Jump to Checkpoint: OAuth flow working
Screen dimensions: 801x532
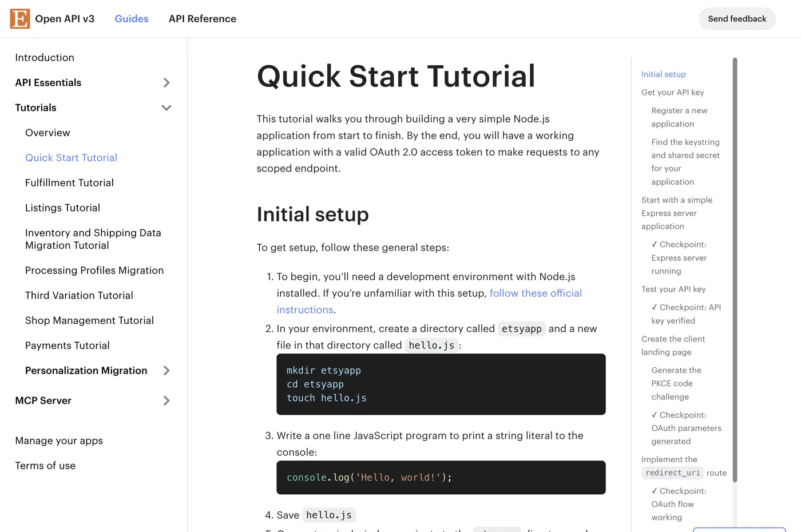(x=679, y=505)
